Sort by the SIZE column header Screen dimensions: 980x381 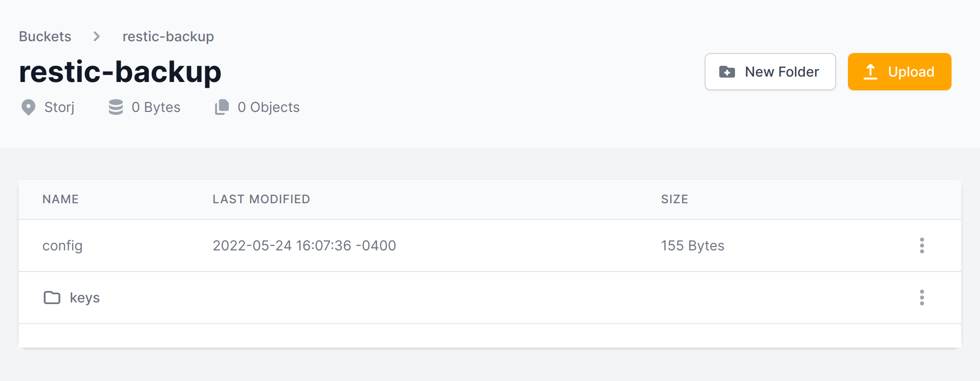pyautogui.click(x=674, y=199)
